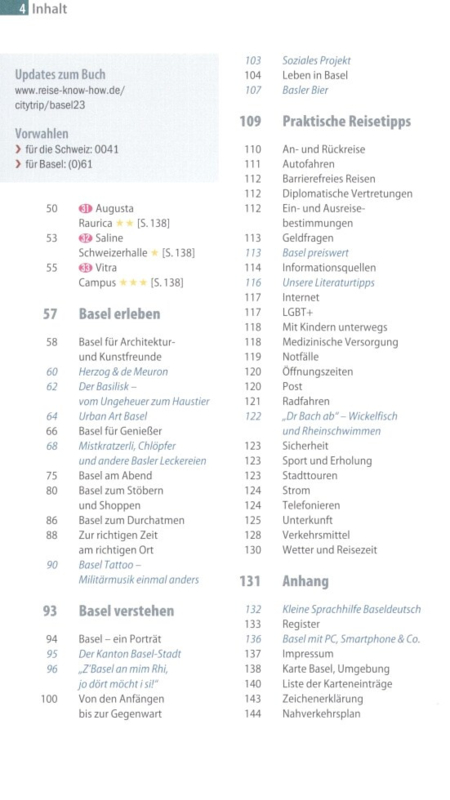
Task: Click the page number 4 box in header
Action: (14, 8)
